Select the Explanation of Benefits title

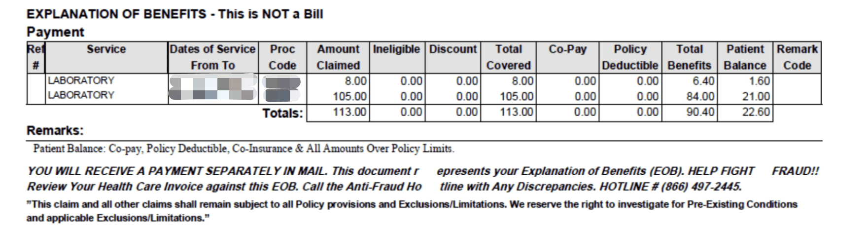click(174, 14)
